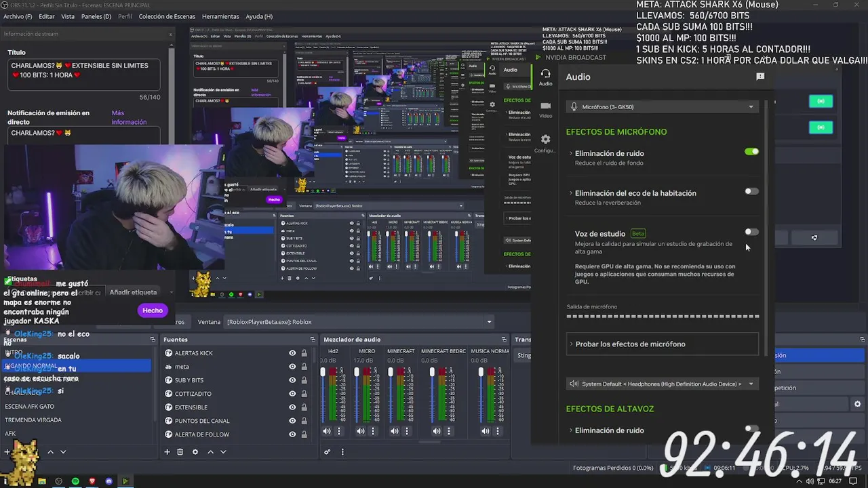Expand microphone Eliminación de ruido settings chevron

pyautogui.click(x=571, y=153)
